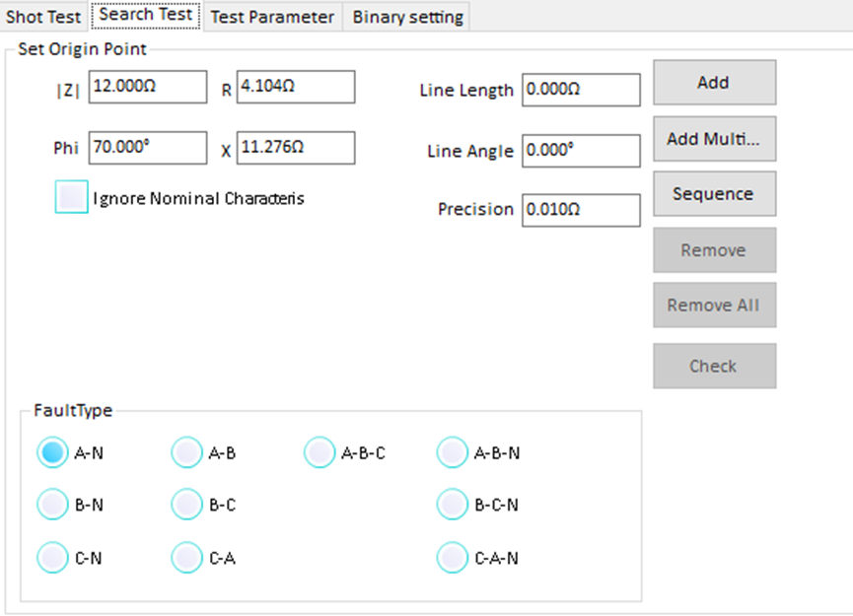Image resolution: width=853 pixels, height=616 pixels.
Task: Select the B-N fault type
Action: point(53,505)
